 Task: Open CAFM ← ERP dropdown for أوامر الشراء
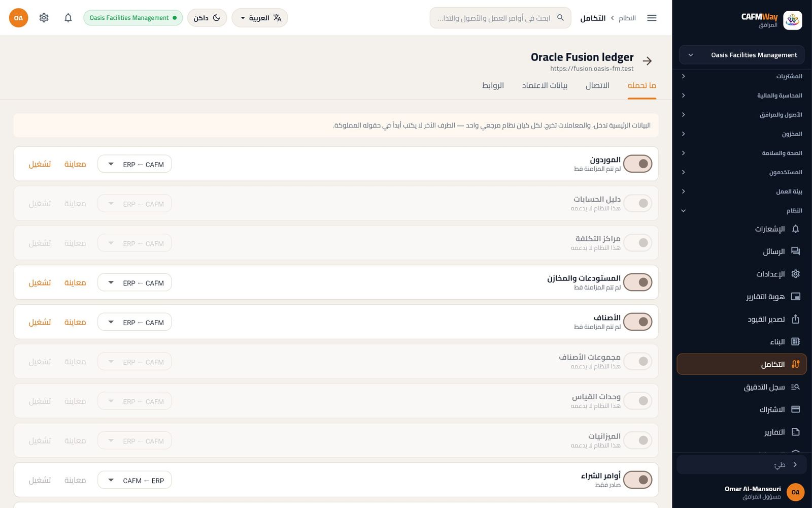[x=134, y=480]
